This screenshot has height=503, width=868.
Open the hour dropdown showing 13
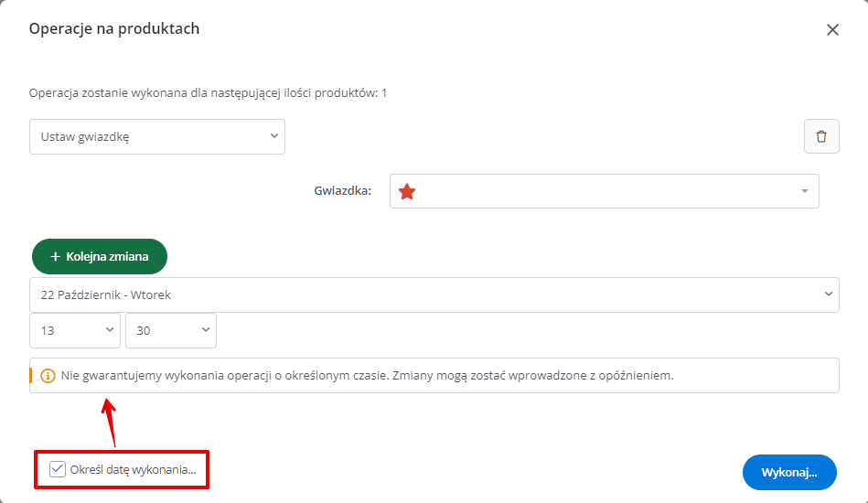[75, 331]
